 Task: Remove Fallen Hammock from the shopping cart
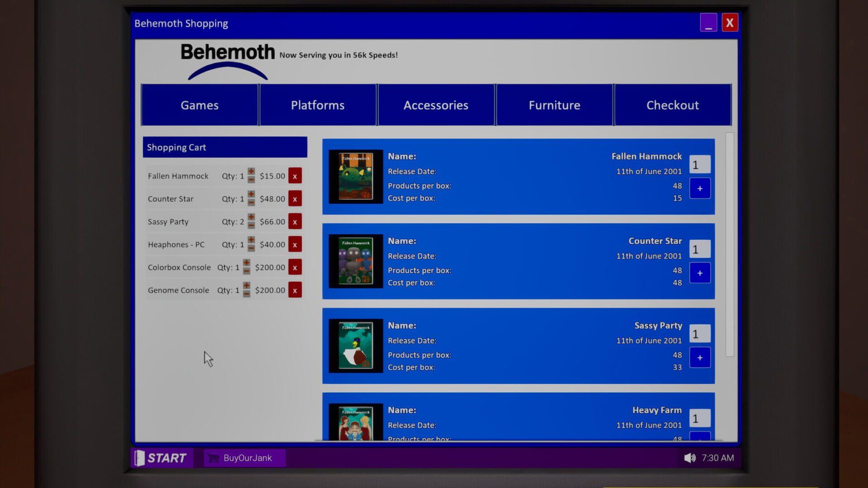tap(295, 176)
